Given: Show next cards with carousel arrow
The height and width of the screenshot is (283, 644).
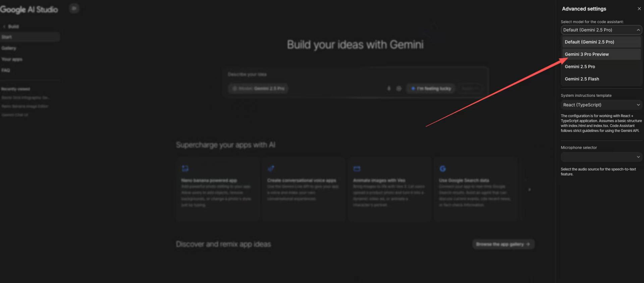Looking at the screenshot, I should point(530,190).
